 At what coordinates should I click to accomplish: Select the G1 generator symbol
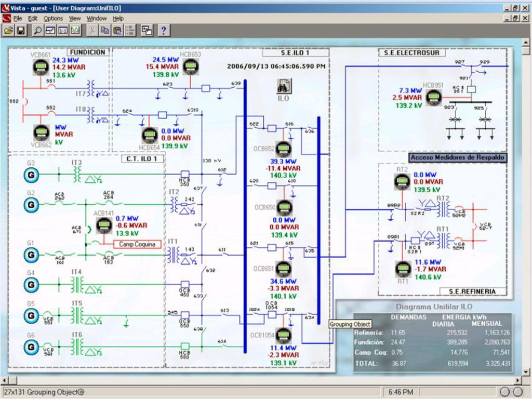click(31, 255)
